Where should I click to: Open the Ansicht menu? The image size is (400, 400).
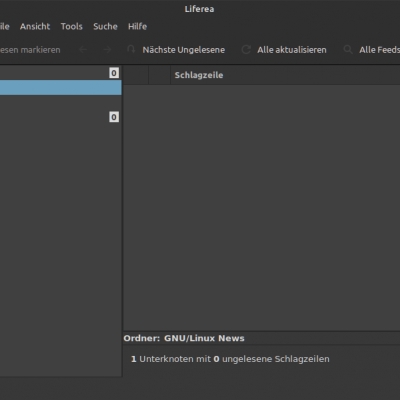click(x=35, y=26)
